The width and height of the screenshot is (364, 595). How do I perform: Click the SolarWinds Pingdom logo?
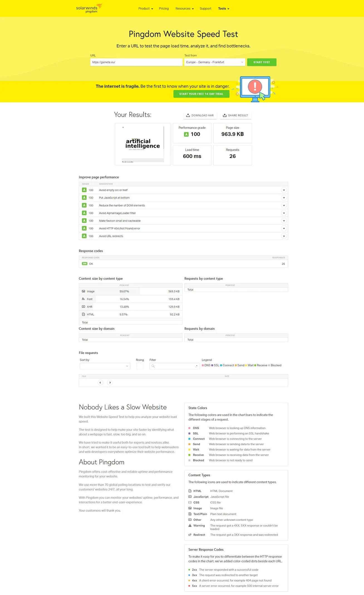[89, 8]
